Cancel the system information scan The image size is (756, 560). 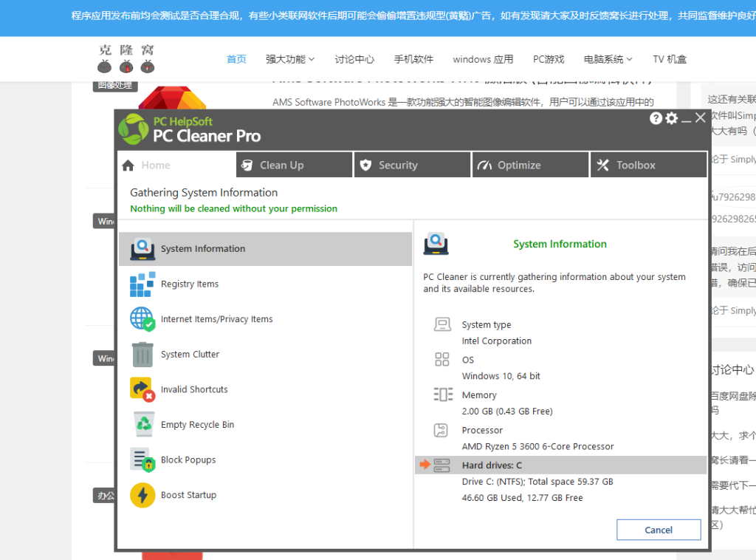click(659, 530)
